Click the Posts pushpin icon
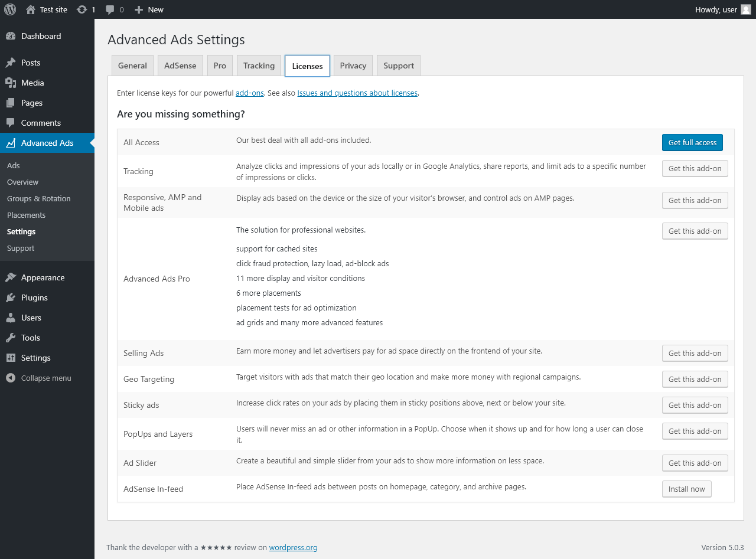This screenshot has height=559, width=756. tap(11, 63)
